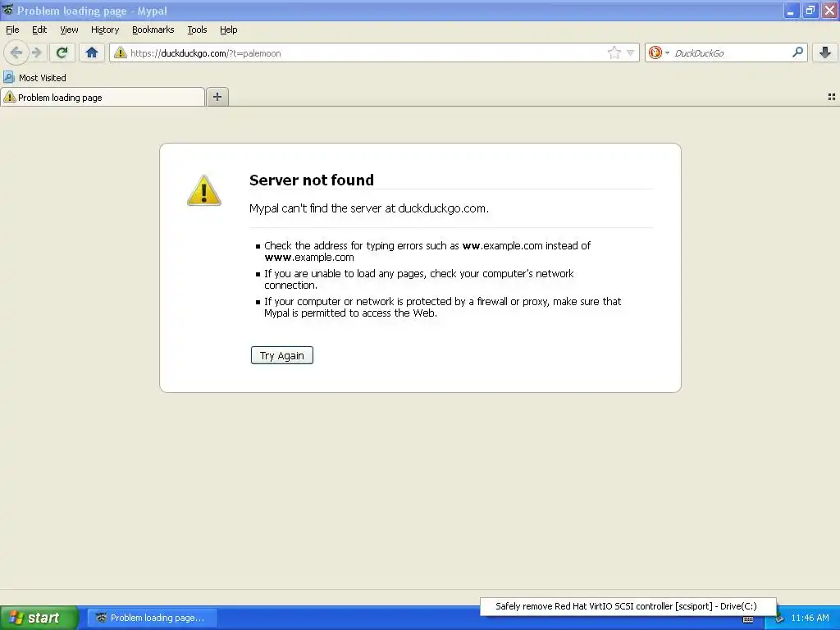Open the Most Visited bookmarks folder

point(34,78)
